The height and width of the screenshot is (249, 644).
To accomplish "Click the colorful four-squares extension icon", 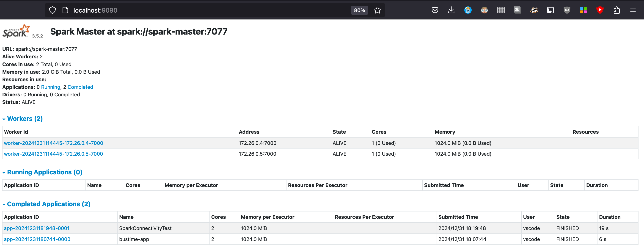I will click(583, 10).
